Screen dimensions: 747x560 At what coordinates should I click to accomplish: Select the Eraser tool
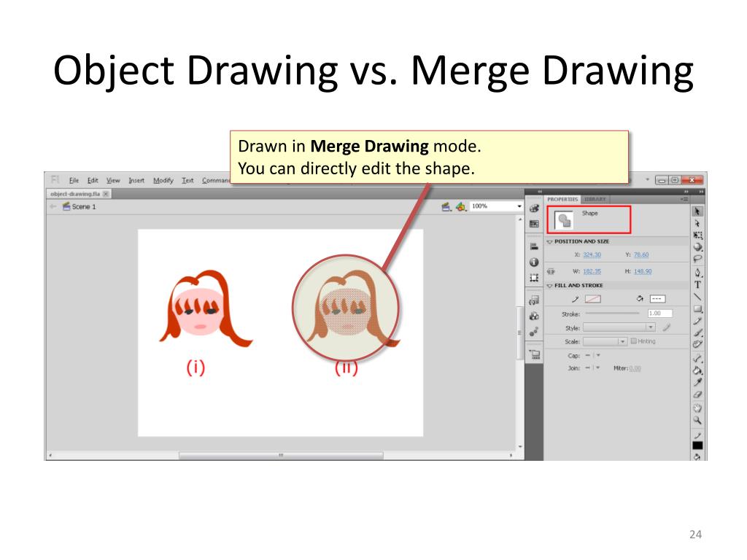pyautogui.click(x=697, y=394)
